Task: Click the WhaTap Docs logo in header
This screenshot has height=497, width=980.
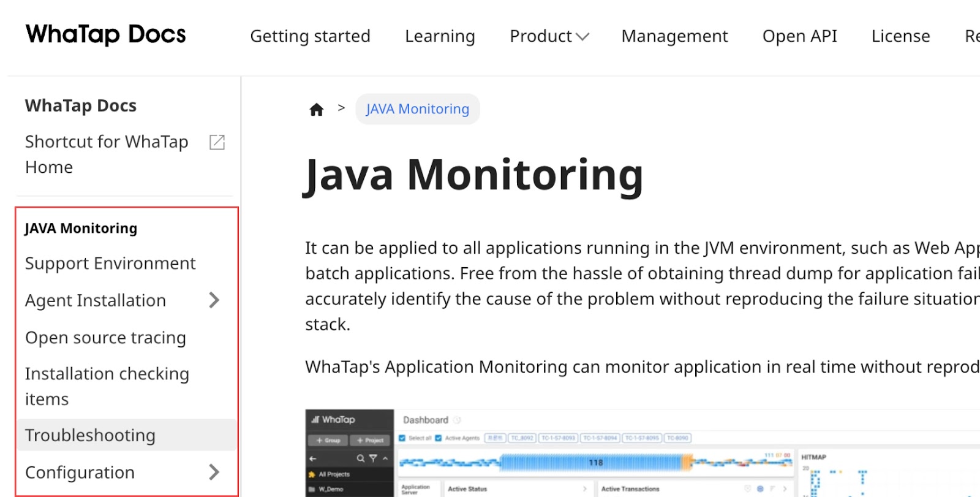Action: coord(106,34)
